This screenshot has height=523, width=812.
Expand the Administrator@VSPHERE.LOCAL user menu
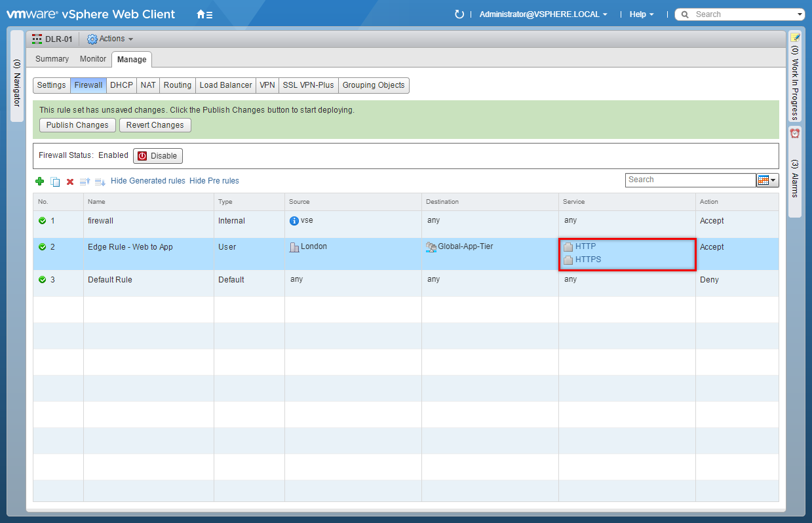click(x=543, y=14)
